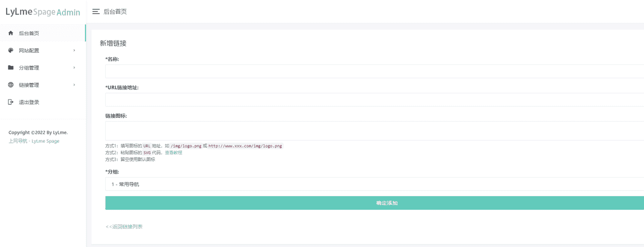This screenshot has width=644, height=247.
Task: Click the 方式3:留空使用默认图标 hint text
Action: [x=130, y=159]
